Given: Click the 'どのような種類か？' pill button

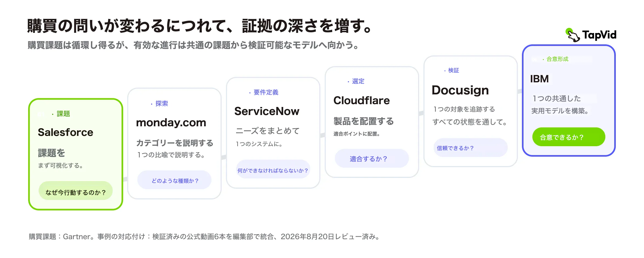Looking at the screenshot, I should pyautogui.click(x=174, y=180).
